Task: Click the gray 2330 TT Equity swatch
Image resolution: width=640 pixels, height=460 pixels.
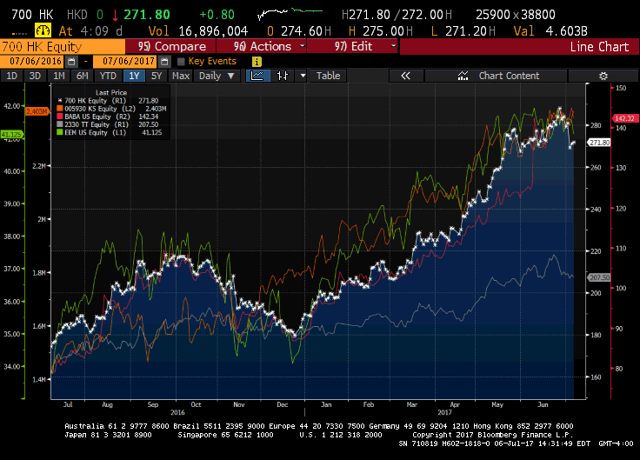Action: (60, 124)
